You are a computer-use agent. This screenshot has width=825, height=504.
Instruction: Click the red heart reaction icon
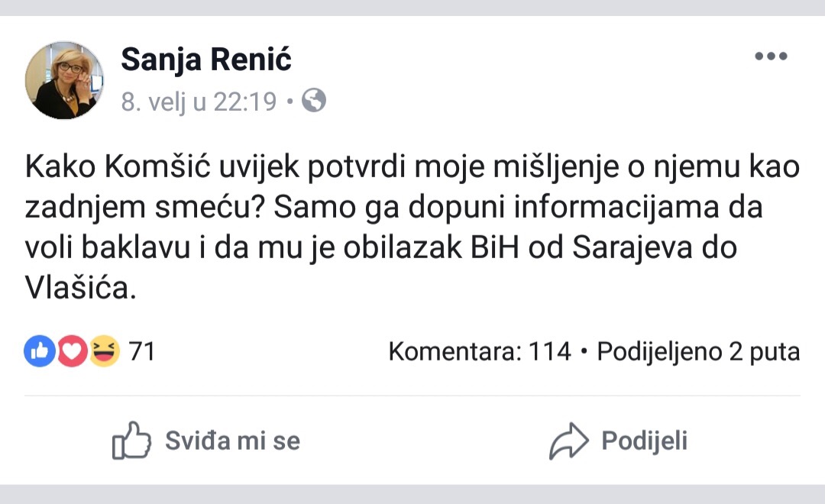click(72, 351)
